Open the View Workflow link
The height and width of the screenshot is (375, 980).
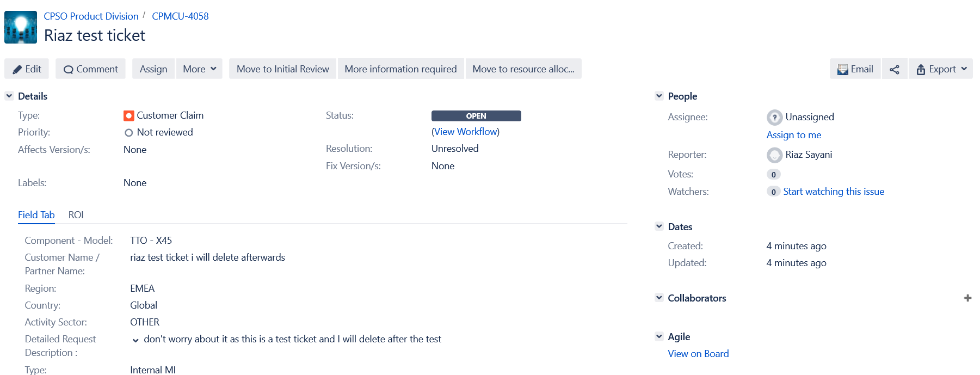(x=466, y=132)
